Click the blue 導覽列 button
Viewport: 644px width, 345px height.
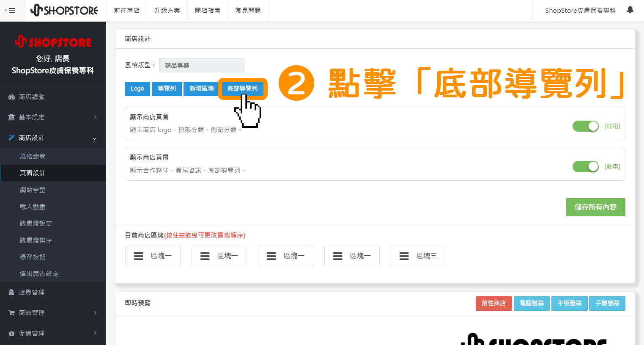click(167, 88)
